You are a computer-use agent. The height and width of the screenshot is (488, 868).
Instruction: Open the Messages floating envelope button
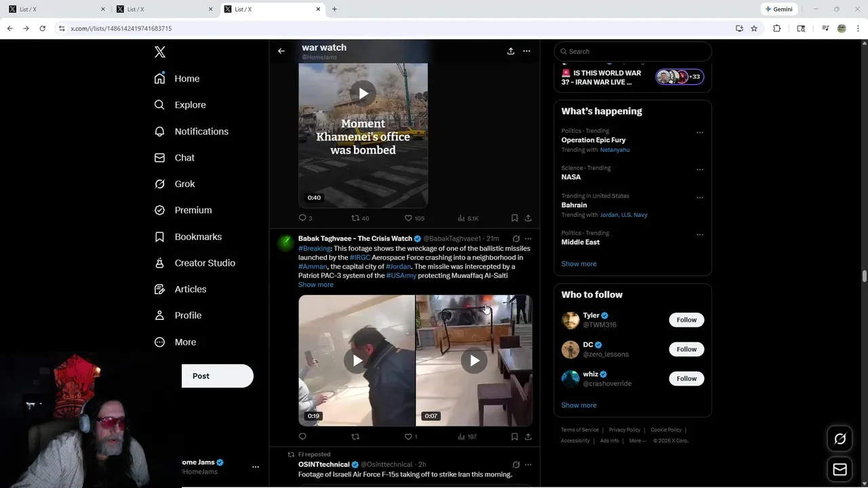coord(840,470)
